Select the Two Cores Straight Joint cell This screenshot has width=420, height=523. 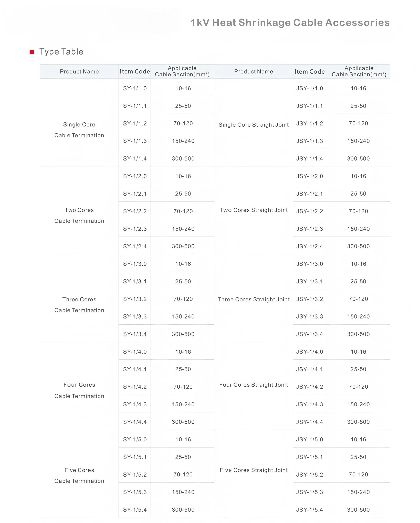pyautogui.click(x=254, y=210)
